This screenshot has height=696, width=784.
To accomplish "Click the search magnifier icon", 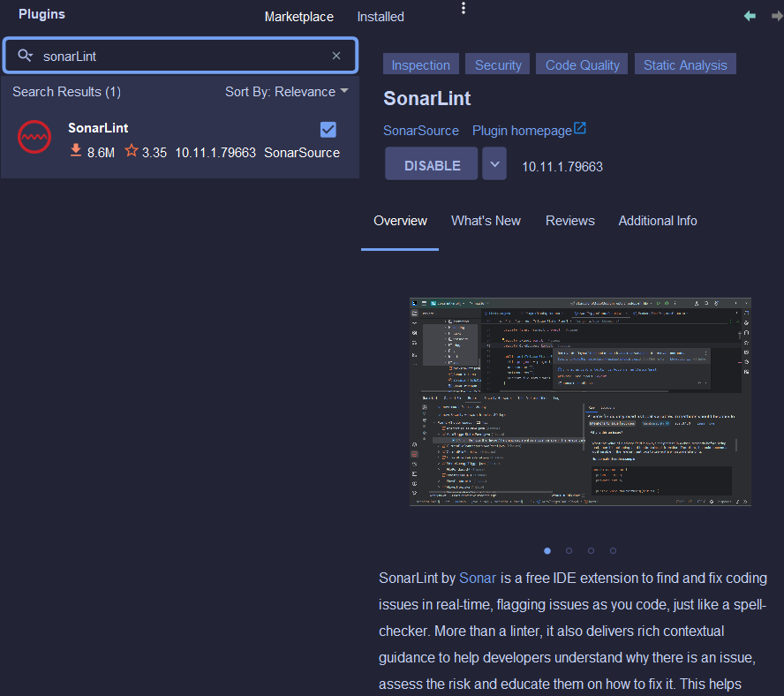I will pyautogui.click(x=25, y=55).
